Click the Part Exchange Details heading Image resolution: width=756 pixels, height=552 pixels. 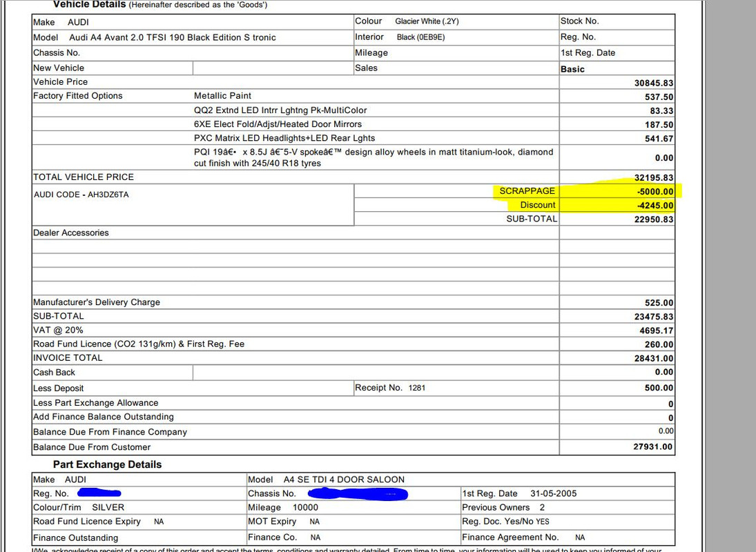tap(107, 464)
